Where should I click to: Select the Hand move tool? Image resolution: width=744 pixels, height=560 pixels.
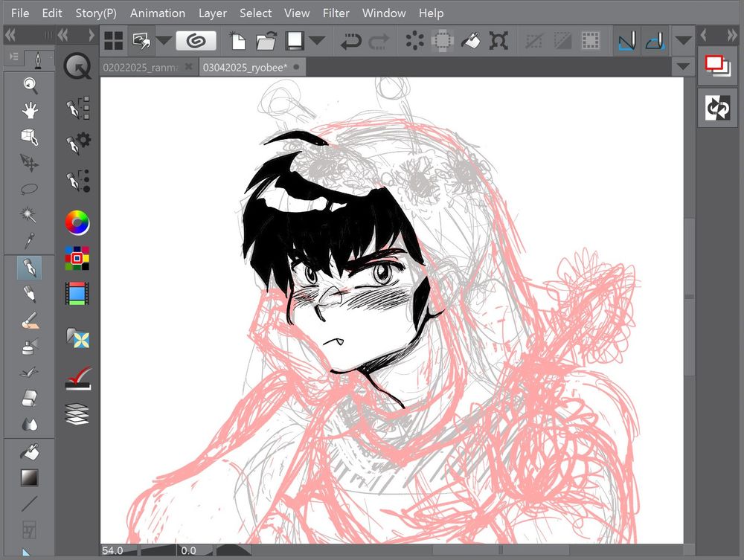tap(30, 111)
